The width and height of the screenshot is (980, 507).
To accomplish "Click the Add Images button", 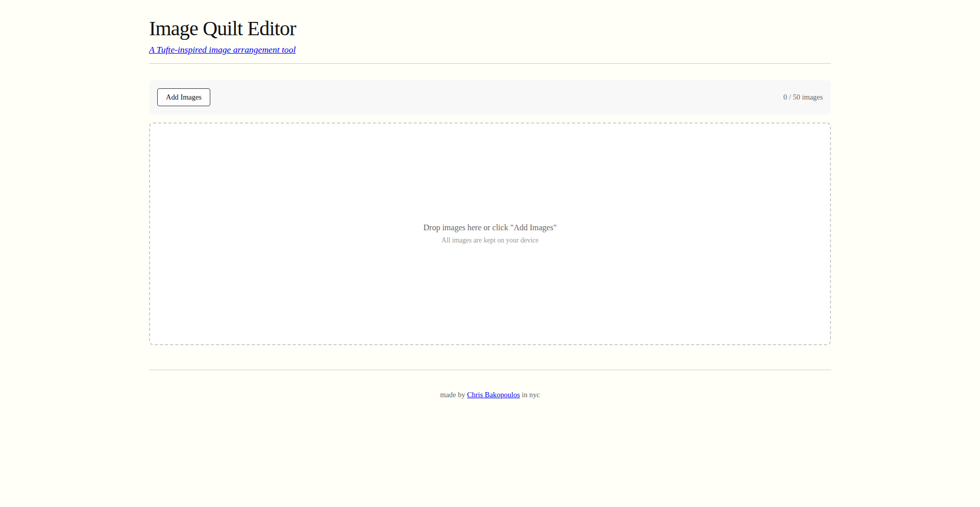I will [184, 97].
